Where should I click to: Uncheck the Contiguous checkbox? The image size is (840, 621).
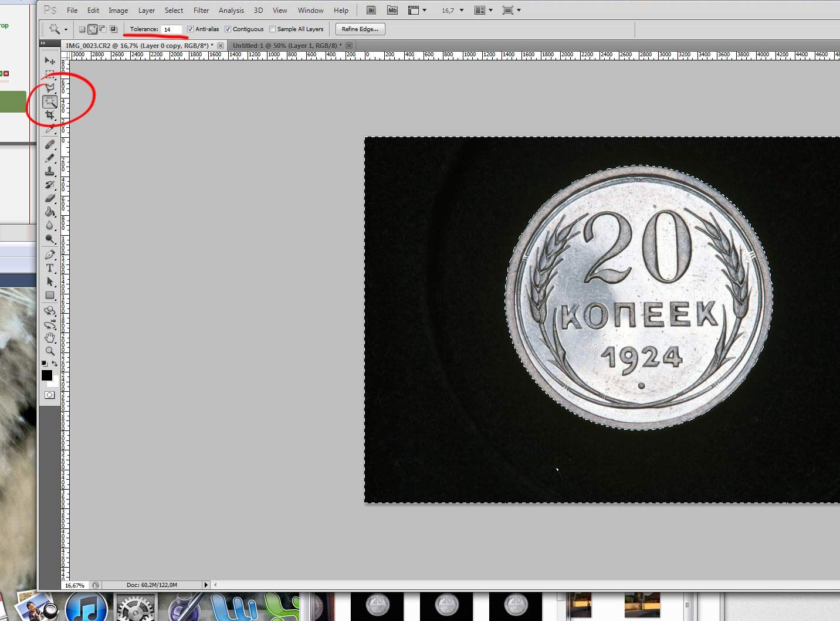pos(228,29)
